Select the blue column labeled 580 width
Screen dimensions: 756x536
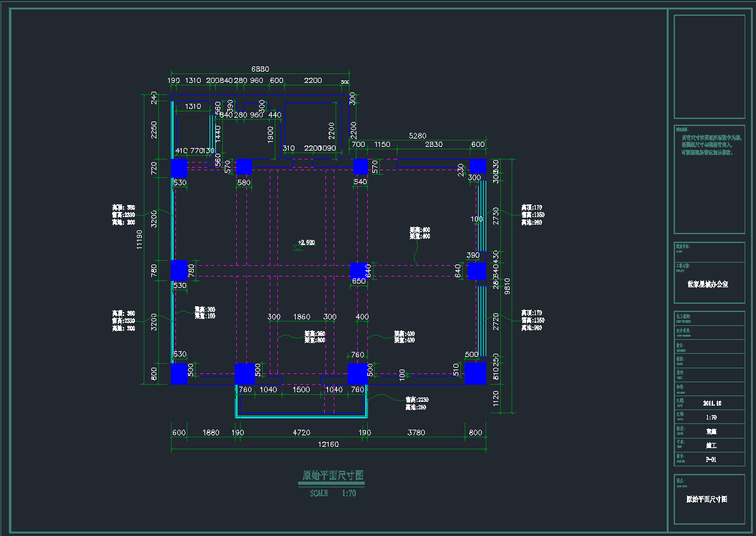244,167
